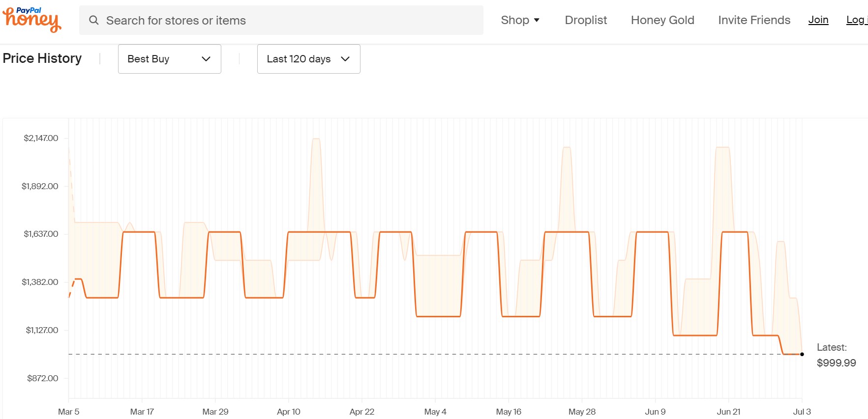The image size is (868, 419).
Task: Go to Honey Gold
Action: [x=662, y=20]
